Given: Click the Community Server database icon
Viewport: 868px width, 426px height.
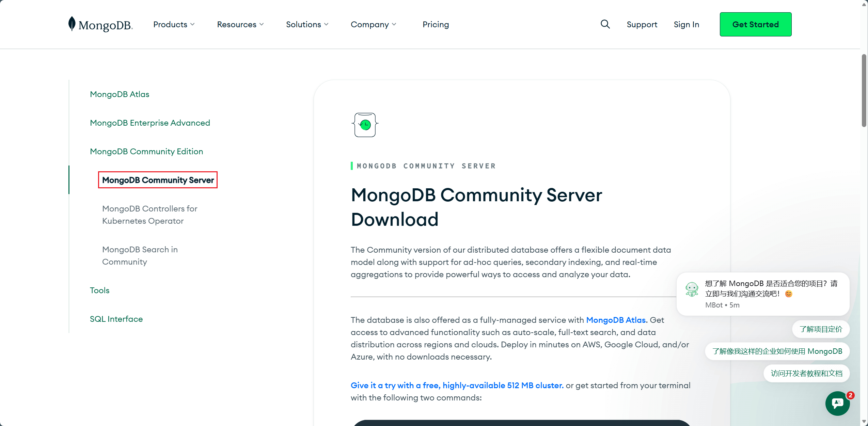Looking at the screenshot, I should tap(365, 125).
